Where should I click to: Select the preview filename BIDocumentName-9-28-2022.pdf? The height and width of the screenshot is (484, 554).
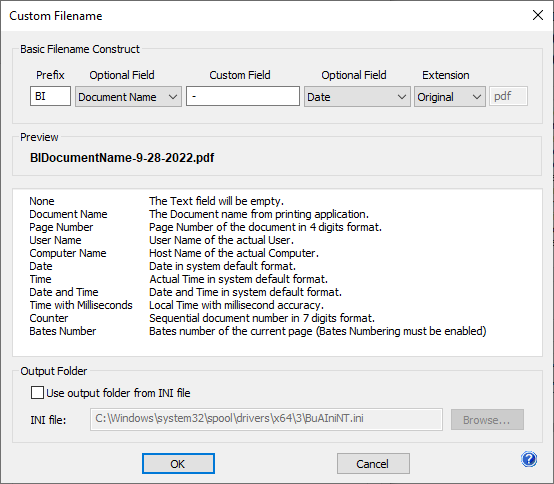pyautogui.click(x=122, y=158)
